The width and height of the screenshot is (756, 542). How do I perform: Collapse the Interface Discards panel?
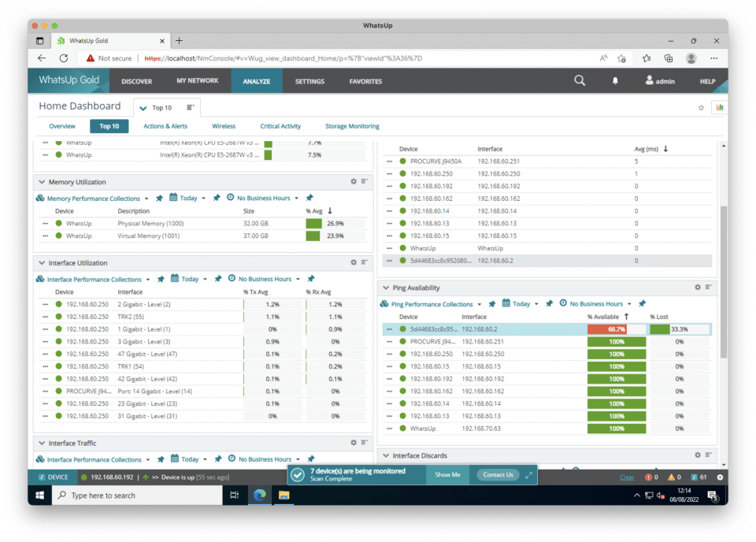(x=386, y=455)
